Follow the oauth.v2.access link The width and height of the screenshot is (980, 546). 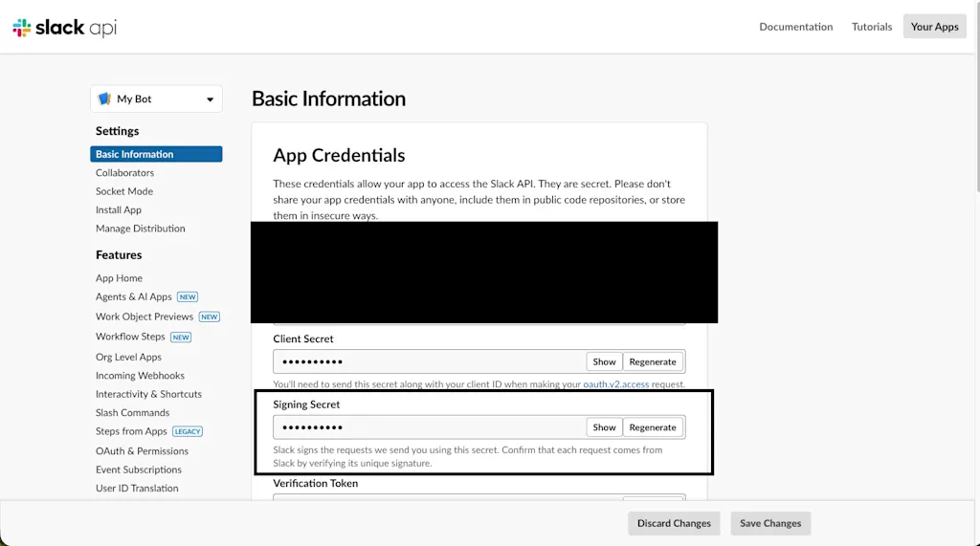[x=615, y=384]
